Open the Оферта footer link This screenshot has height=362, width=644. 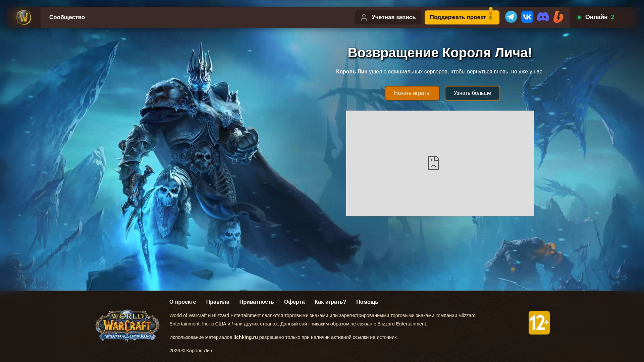tap(294, 302)
